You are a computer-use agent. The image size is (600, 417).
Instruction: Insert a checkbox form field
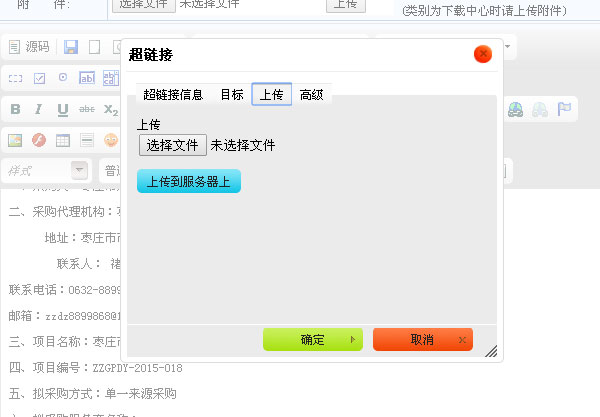(39, 78)
